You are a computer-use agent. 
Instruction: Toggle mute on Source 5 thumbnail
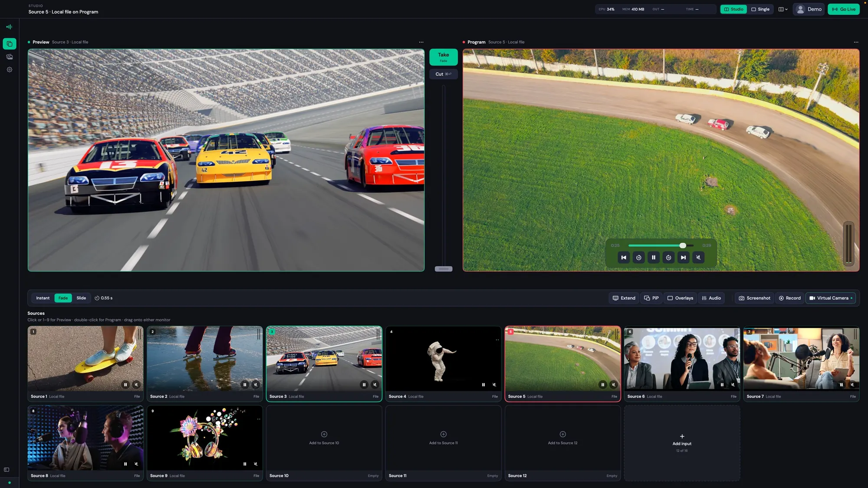point(614,385)
